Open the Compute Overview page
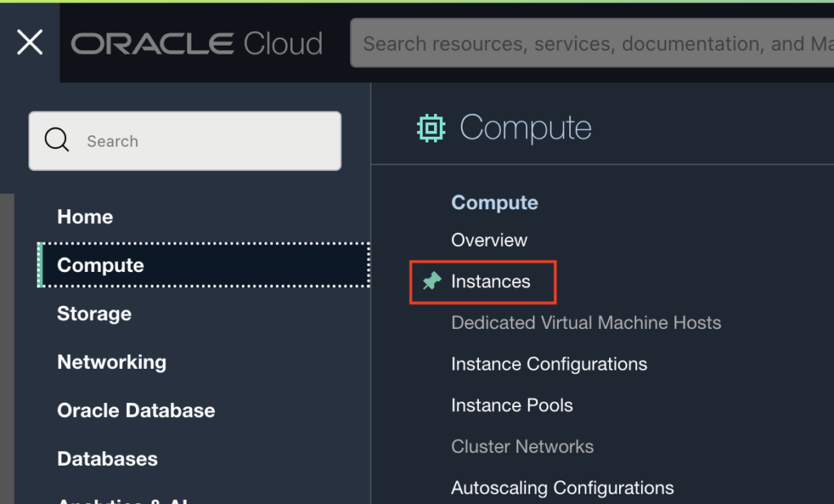The image size is (834, 504). (489, 240)
